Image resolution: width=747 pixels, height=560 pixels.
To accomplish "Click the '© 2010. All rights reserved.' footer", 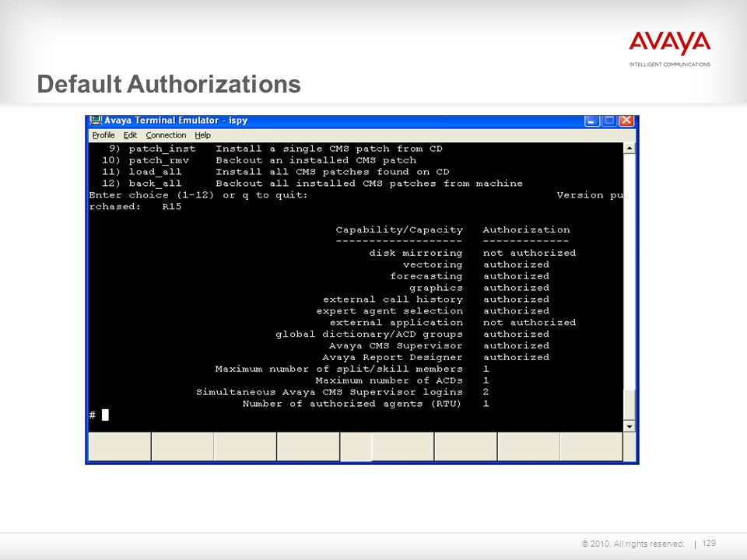I will (x=633, y=544).
